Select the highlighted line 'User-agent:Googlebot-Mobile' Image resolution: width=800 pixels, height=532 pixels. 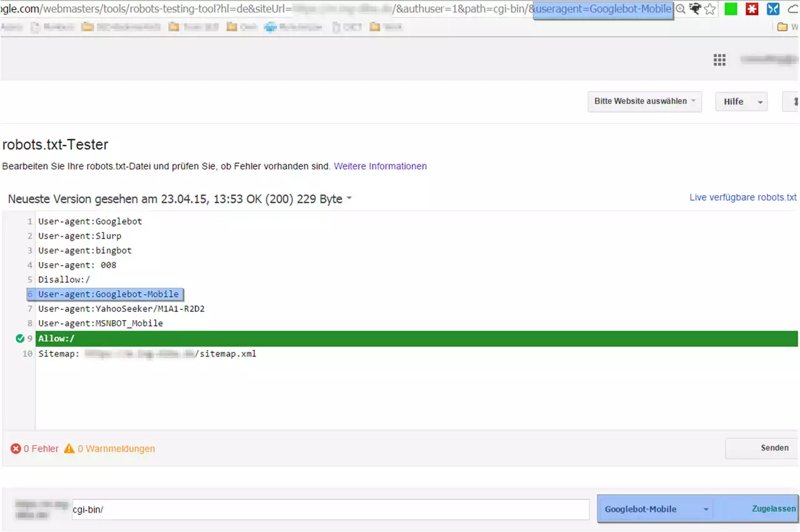[108, 294]
